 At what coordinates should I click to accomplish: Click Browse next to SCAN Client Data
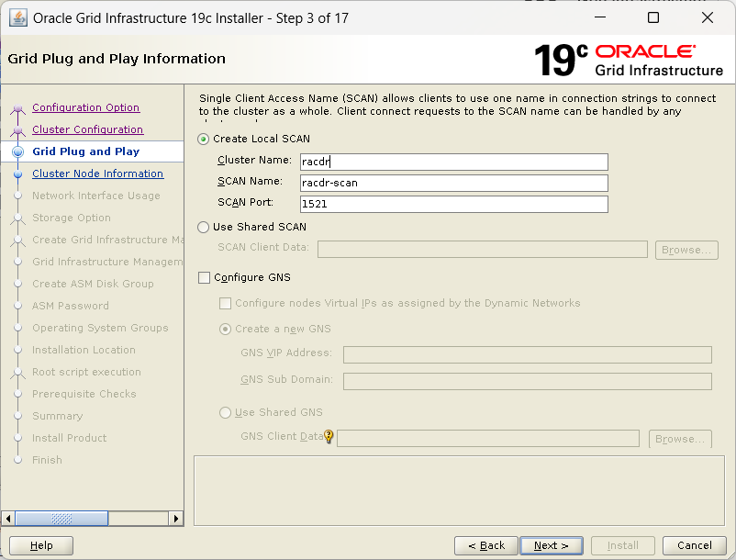pyautogui.click(x=686, y=250)
